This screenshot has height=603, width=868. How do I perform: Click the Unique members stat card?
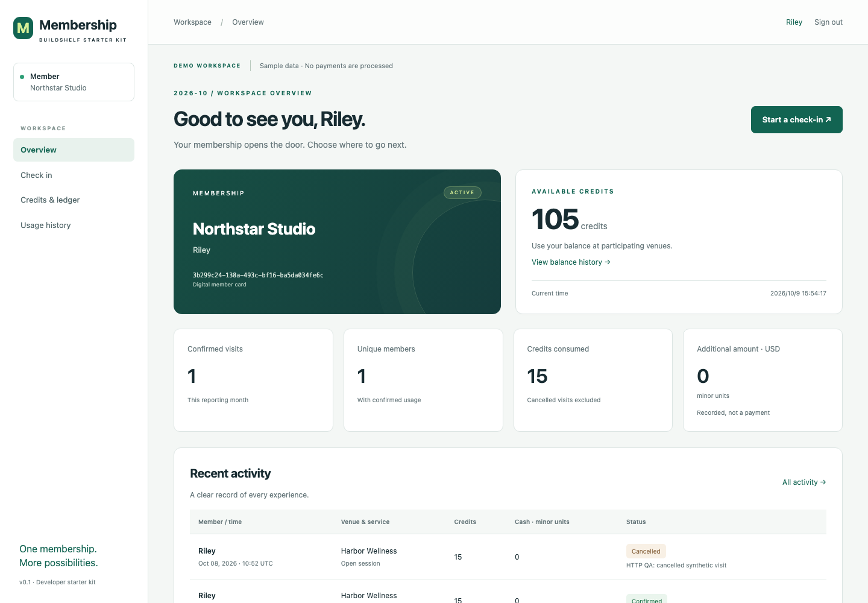[x=423, y=380]
